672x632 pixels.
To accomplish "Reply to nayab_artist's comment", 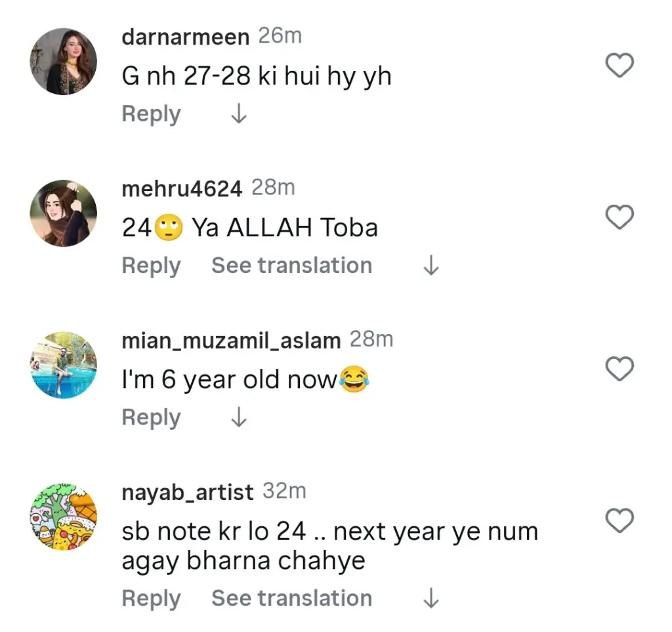I will point(151,599).
